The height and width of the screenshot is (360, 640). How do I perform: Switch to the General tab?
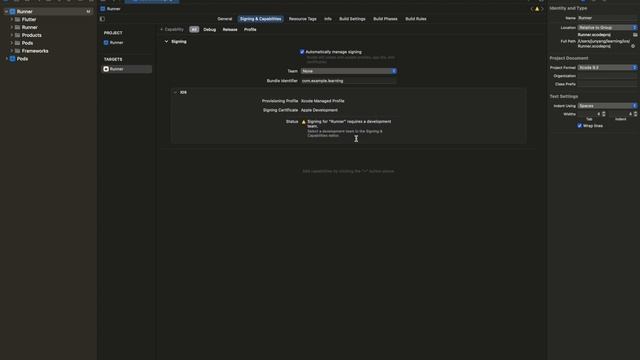(224, 19)
